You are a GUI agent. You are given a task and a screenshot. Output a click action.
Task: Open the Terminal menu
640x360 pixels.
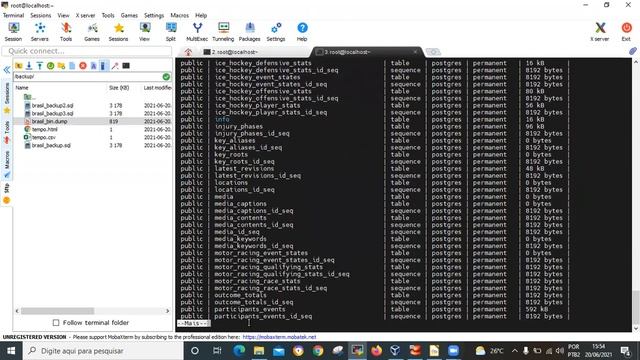pos(13,15)
